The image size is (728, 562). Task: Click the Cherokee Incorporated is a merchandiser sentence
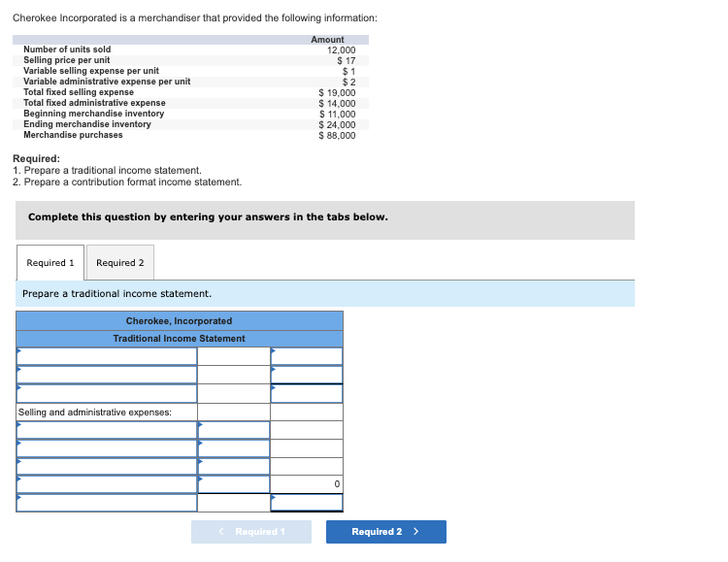pyautogui.click(x=195, y=18)
